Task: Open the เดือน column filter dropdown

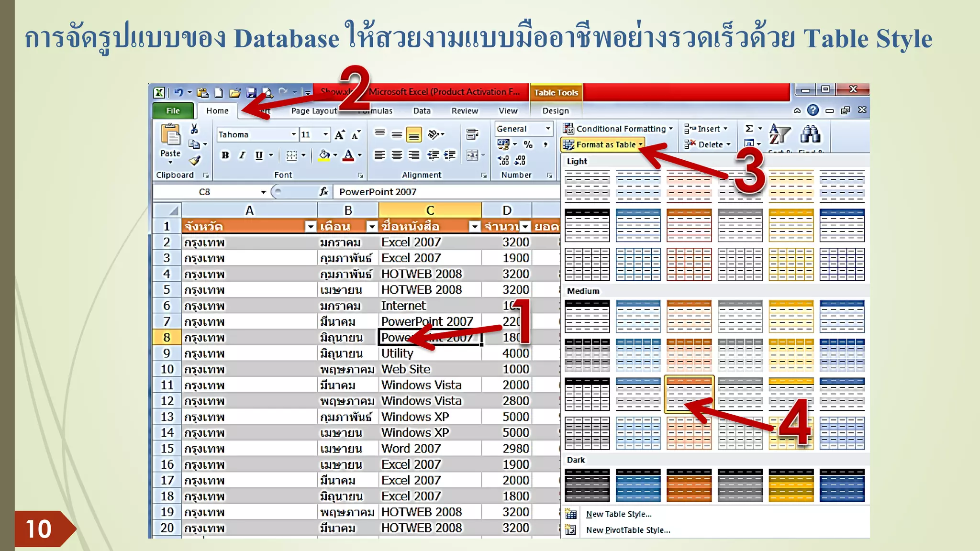Action: click(372, 226)
